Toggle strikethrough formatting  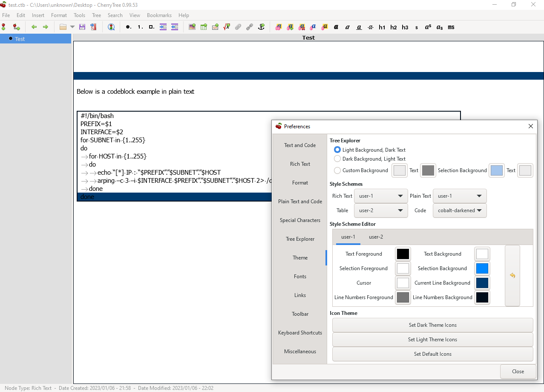370,27
